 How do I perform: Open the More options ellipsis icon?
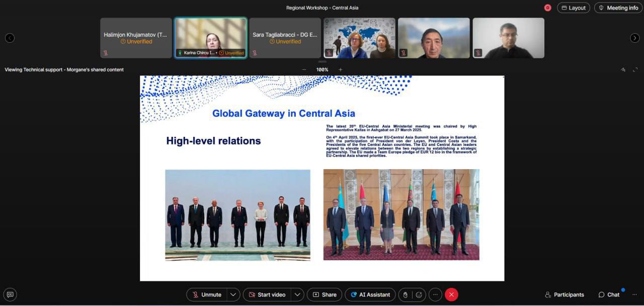(435, 294)
